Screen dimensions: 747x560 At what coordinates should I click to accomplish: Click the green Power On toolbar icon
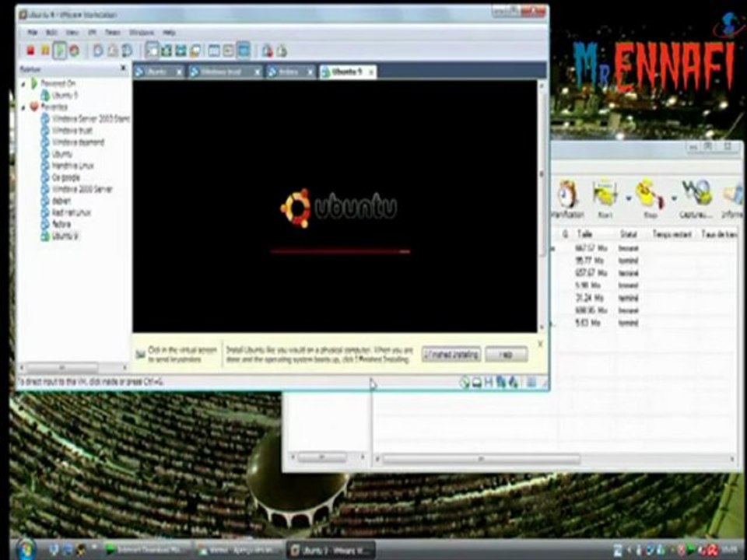click(x=60, y=50)
